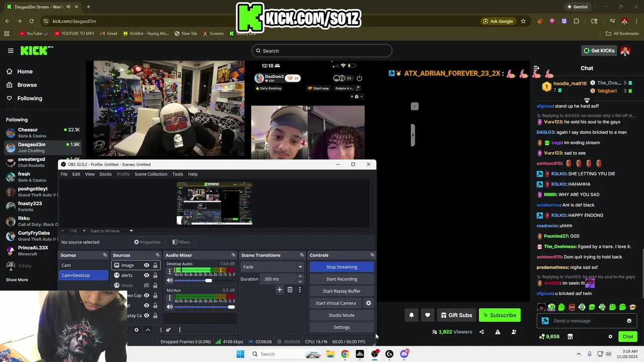Open the OBS Tools menu

(178, 174)
